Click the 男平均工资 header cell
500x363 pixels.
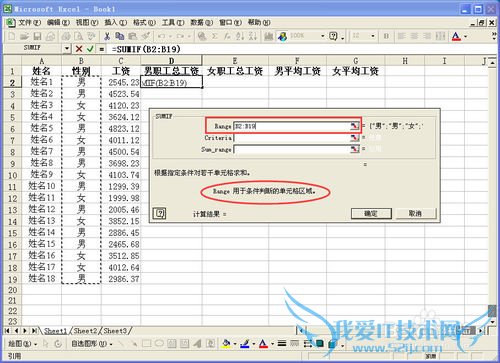297,71
